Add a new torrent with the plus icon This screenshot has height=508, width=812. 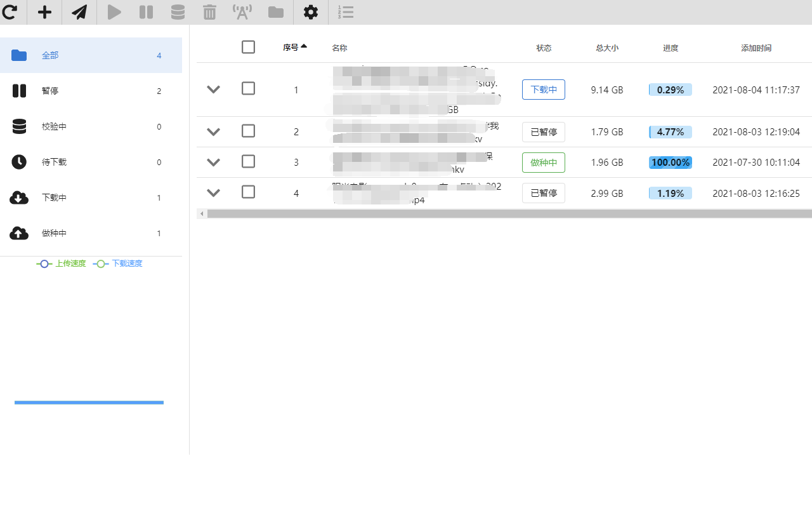coord(44,11)
